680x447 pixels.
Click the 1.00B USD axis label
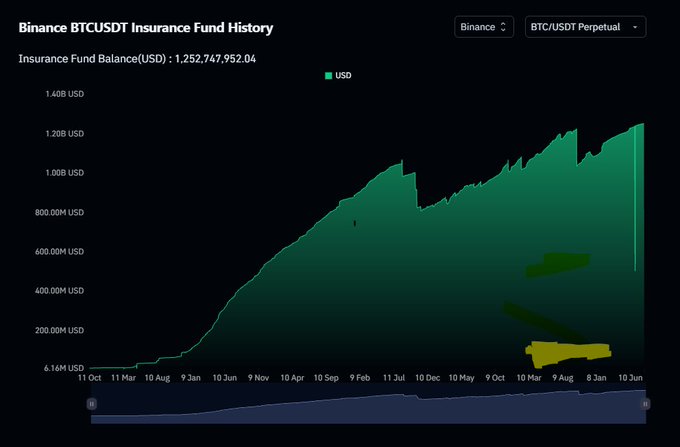(65, 173)
